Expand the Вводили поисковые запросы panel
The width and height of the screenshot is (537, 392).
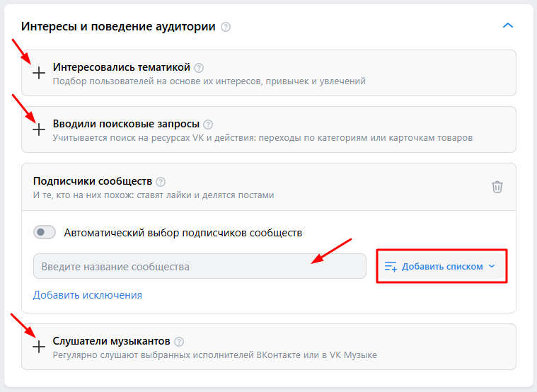pyautogui.click(x=127, y=123)
